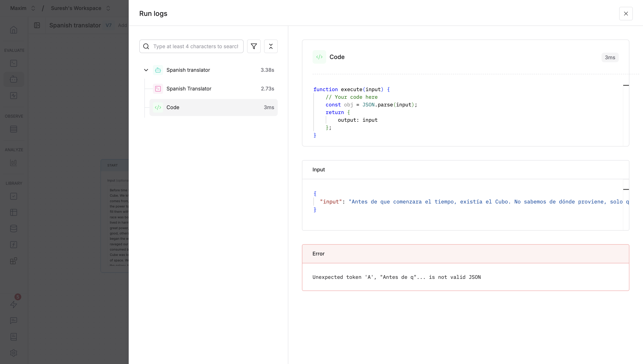
Task: Open the logs list icon under Observe
Action: (14, 129)
